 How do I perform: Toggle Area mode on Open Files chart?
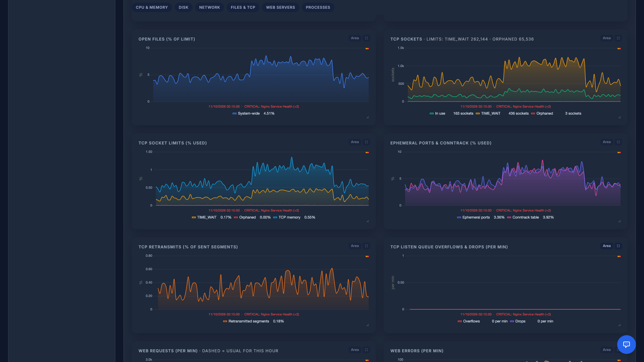click(355, 38)
